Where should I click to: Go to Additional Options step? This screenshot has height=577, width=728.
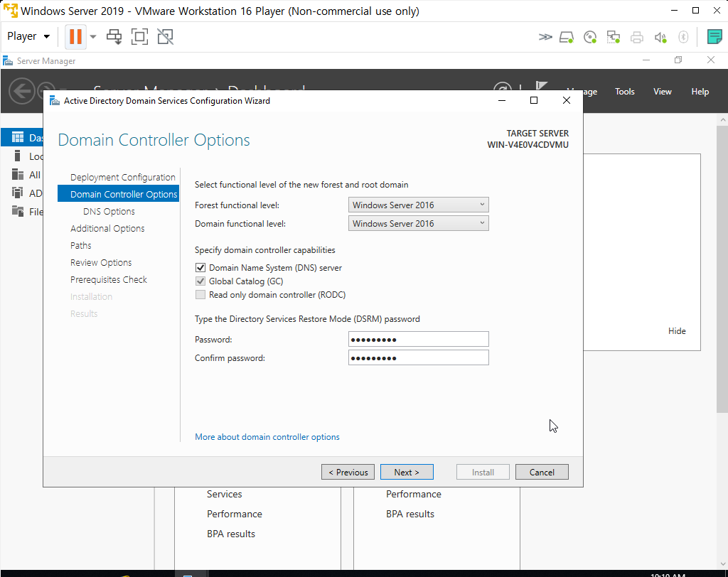[107, 228]
